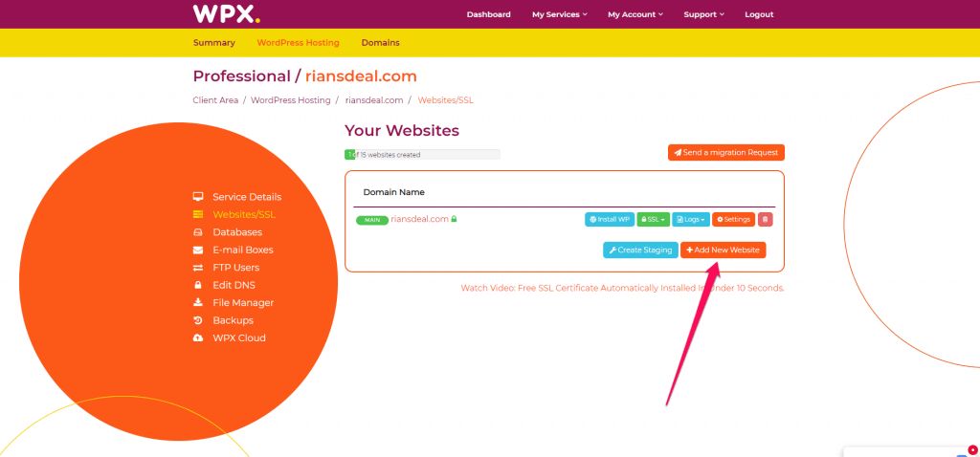The width and height of the screenshot is (980, 457).
Task: Click the lock icon beside Edit DNS
Action: tap(198, 285)
